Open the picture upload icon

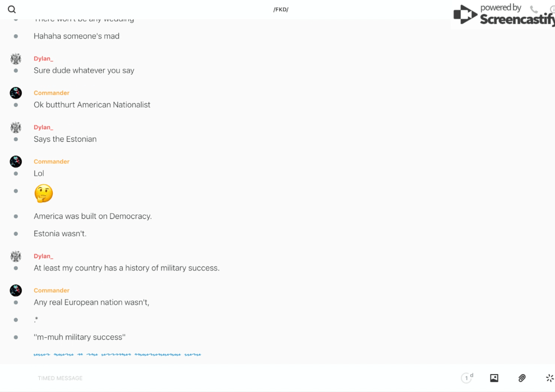494,378
